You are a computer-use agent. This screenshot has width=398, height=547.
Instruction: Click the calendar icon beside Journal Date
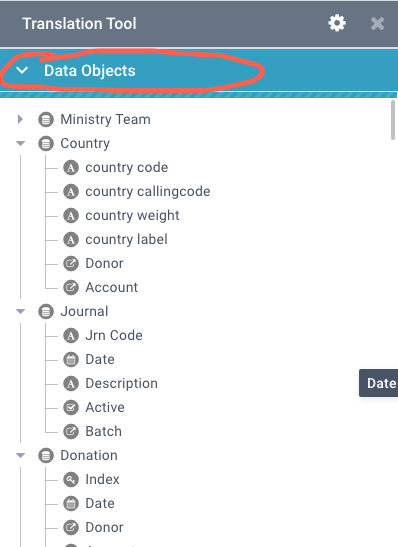pyautogui.click(x=71, y=360)
